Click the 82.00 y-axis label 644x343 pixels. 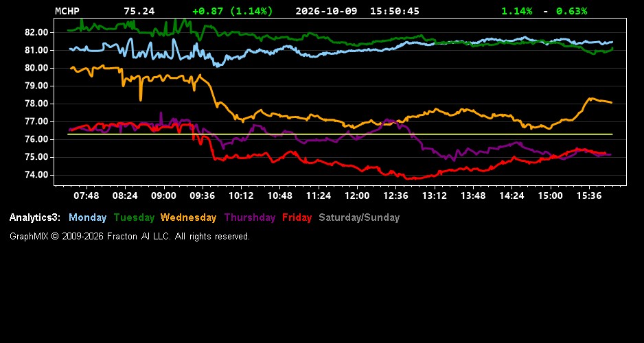coord(37,32)
